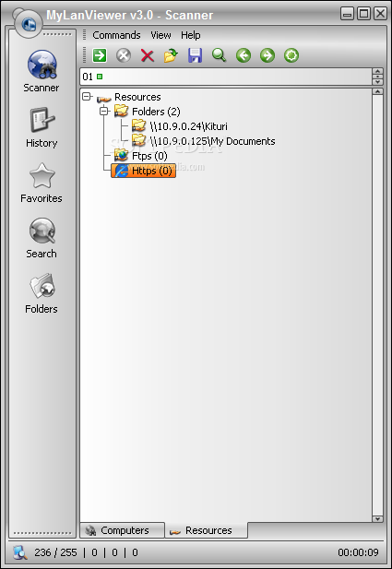Open the Help menu
392x569 pixels.
191,35
